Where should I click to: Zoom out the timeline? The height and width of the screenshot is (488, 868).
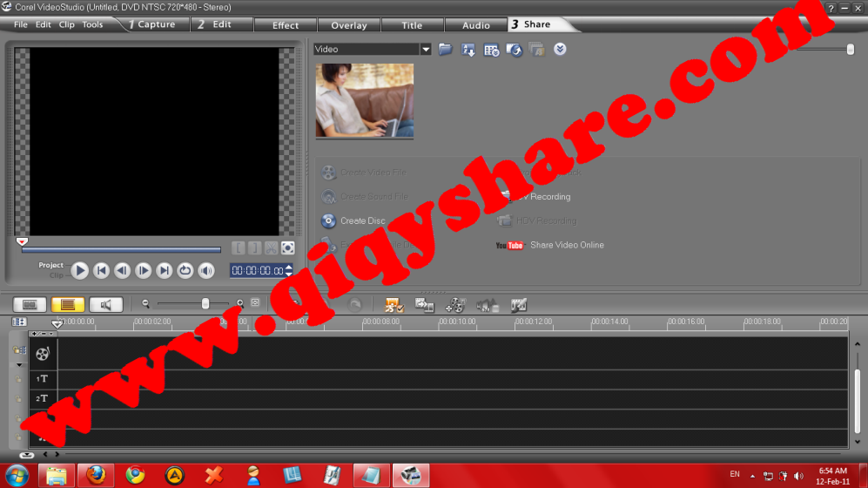[145, 303]
